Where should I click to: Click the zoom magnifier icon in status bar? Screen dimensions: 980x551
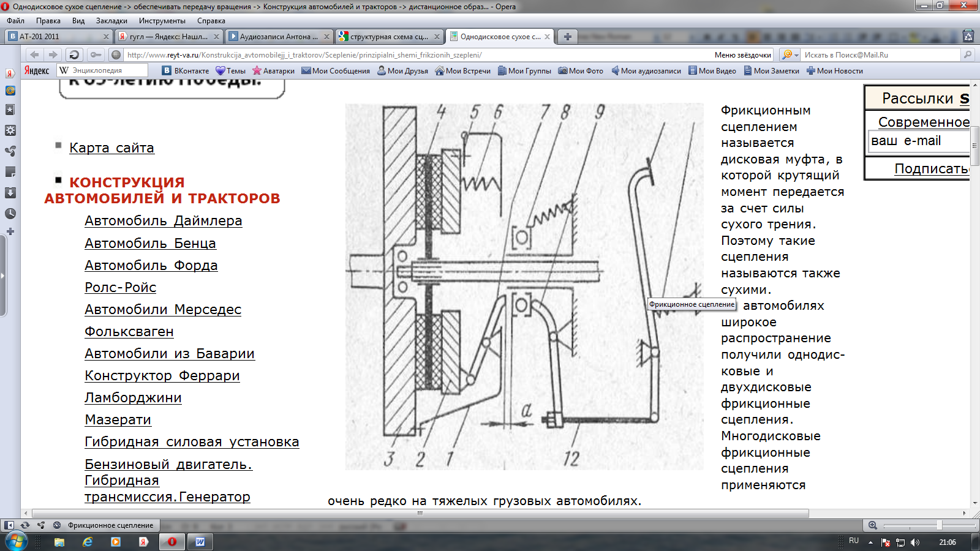pyautogui.click(x=873, y=525)
